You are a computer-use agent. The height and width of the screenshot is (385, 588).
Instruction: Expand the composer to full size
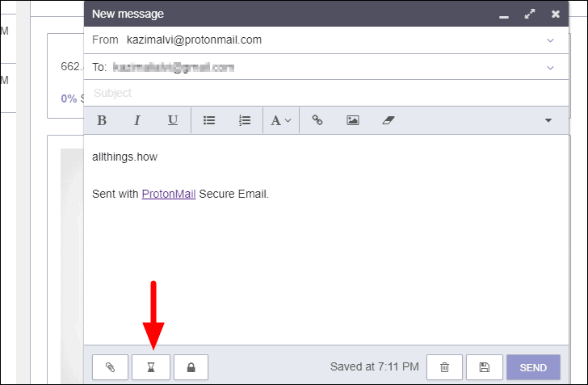coord(530,15)
